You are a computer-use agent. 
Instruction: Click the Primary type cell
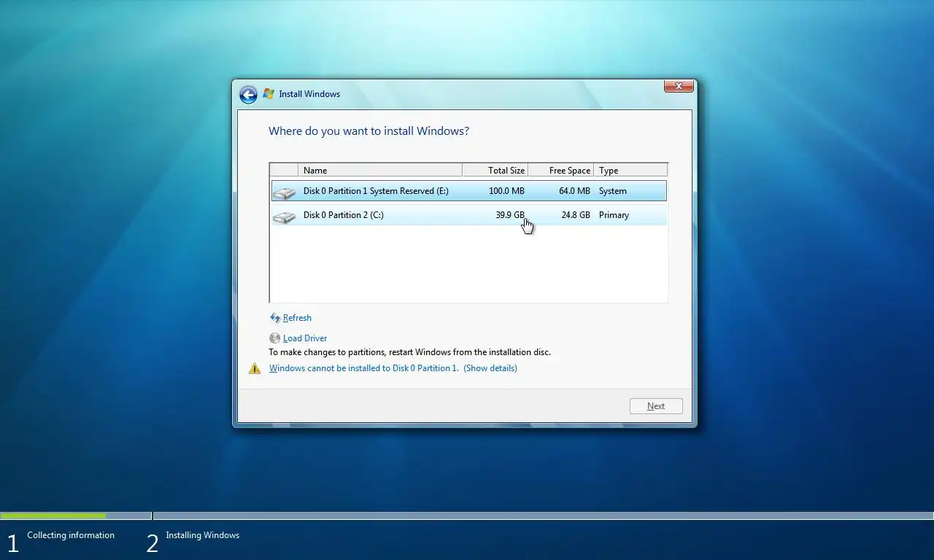pos(614,215)
